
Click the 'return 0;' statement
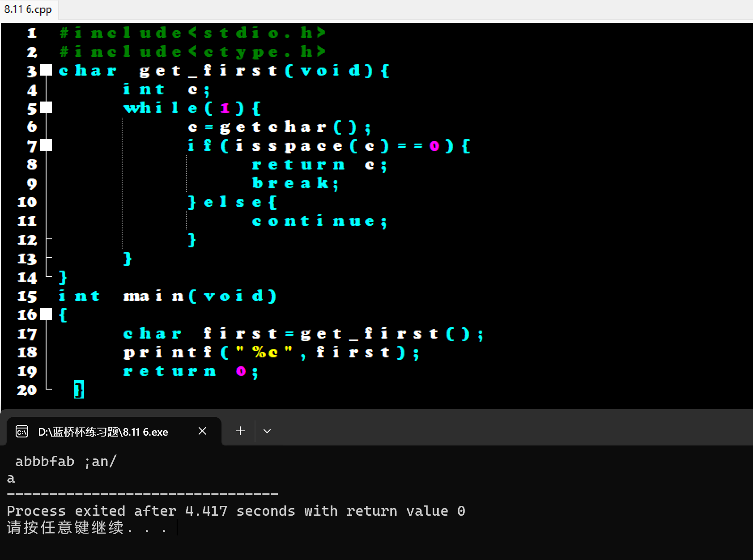click(x=191, y=371)
